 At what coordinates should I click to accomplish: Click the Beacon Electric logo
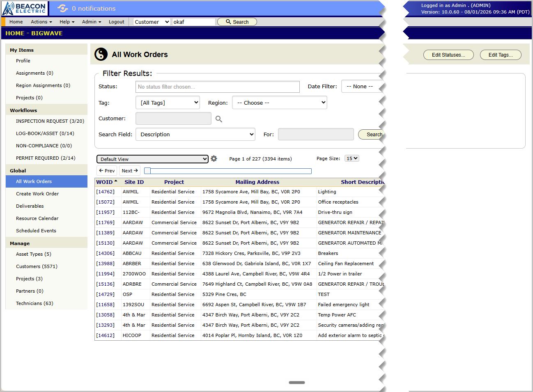tap(24, 8)
